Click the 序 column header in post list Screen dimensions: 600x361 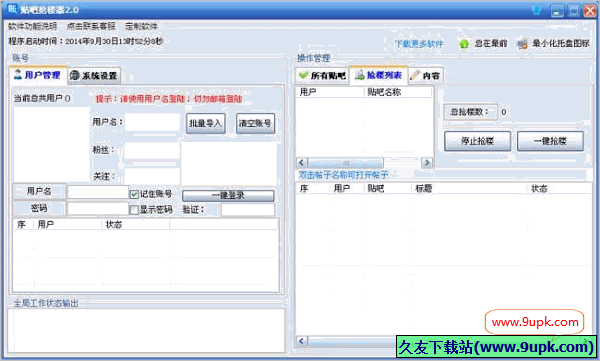click(313, 188)
